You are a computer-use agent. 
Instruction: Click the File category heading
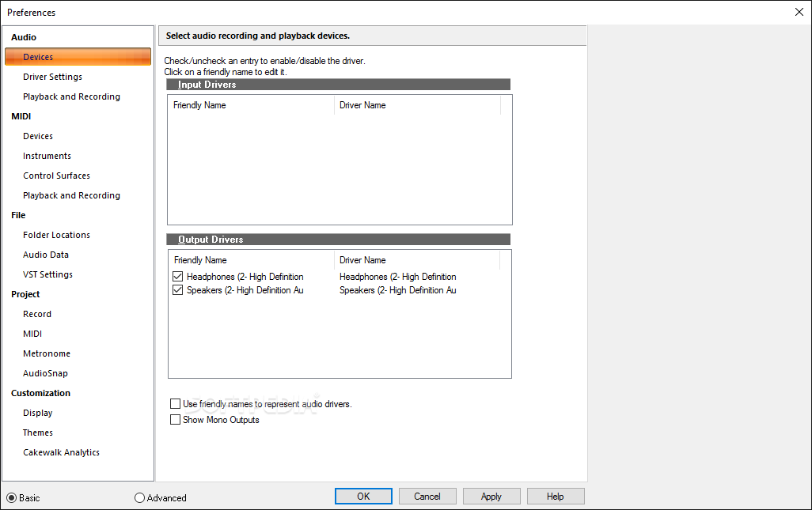click(x=18, y=215)
